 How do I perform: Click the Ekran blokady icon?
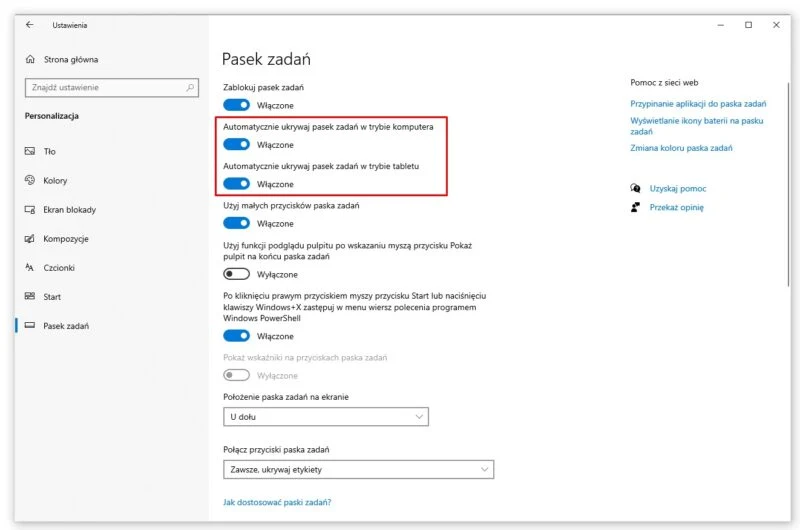click(29, 210)
